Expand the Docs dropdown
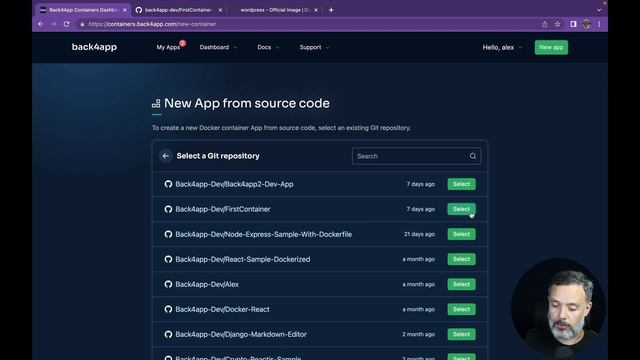The image size is (640, 360). pos(268,47)
